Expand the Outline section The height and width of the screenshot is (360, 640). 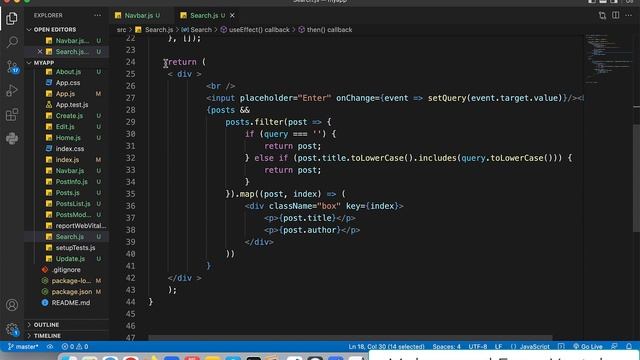tap(46, 325)
